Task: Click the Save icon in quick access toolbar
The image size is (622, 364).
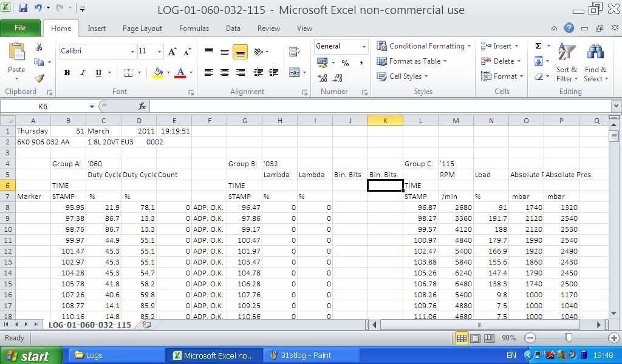Action: [23, 8]
